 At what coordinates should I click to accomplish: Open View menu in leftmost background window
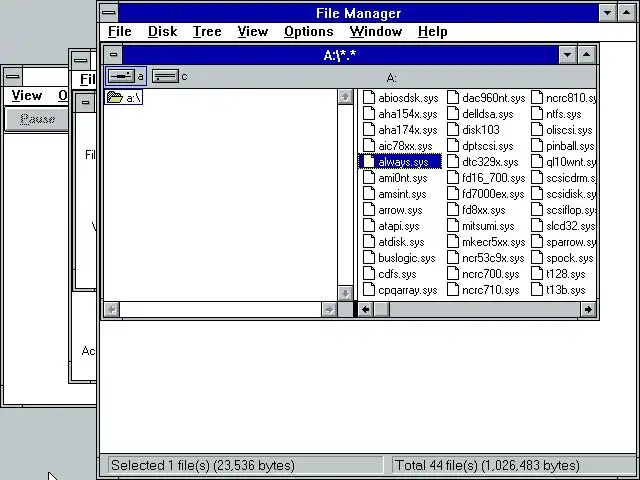[x=27, y=96]
